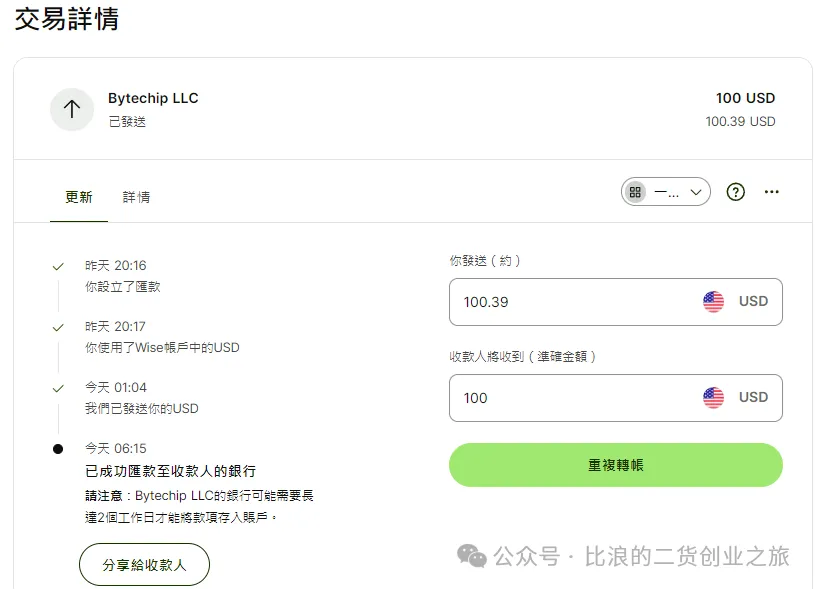Click the 100.39 send amount field

(570, 302)
